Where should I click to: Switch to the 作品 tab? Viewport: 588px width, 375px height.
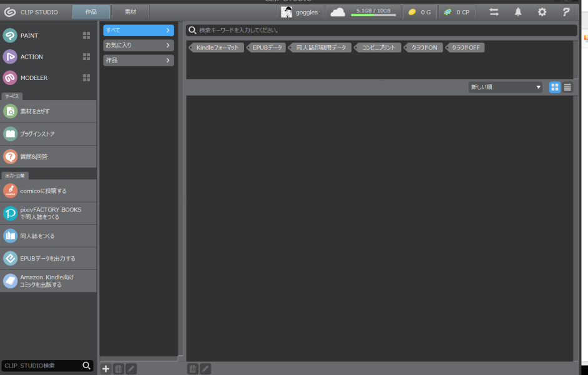pyautogui.click(x=91, y=12)
